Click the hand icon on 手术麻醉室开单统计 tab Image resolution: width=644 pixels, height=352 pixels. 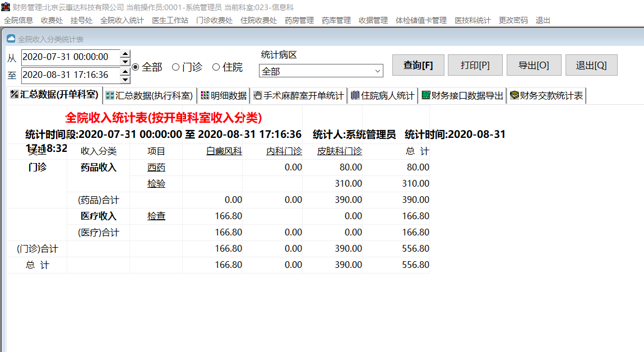258,96
